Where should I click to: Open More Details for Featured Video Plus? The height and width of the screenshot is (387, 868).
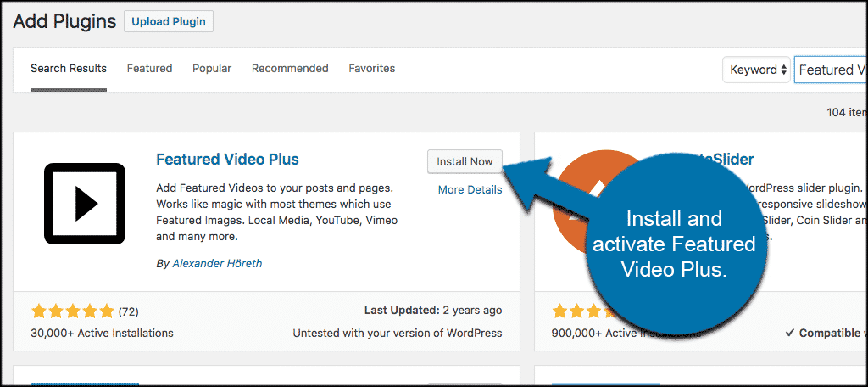point(470,189)
